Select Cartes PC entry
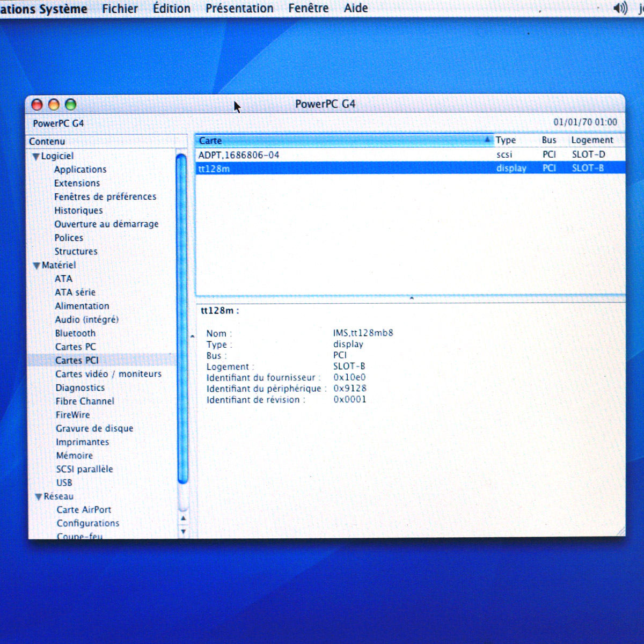 point(76,347)
